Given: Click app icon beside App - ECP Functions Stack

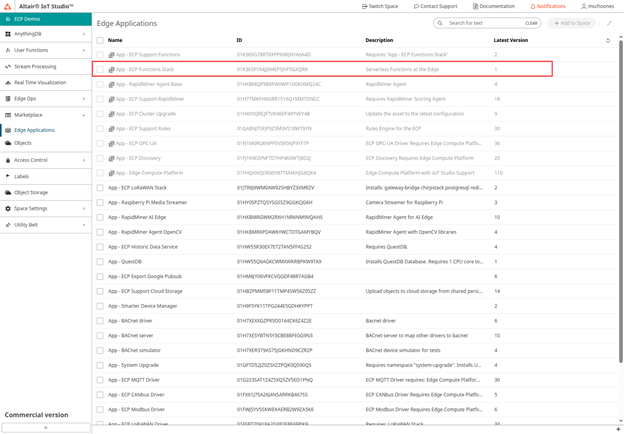Looking at the screenshot, I should [111, 69].
